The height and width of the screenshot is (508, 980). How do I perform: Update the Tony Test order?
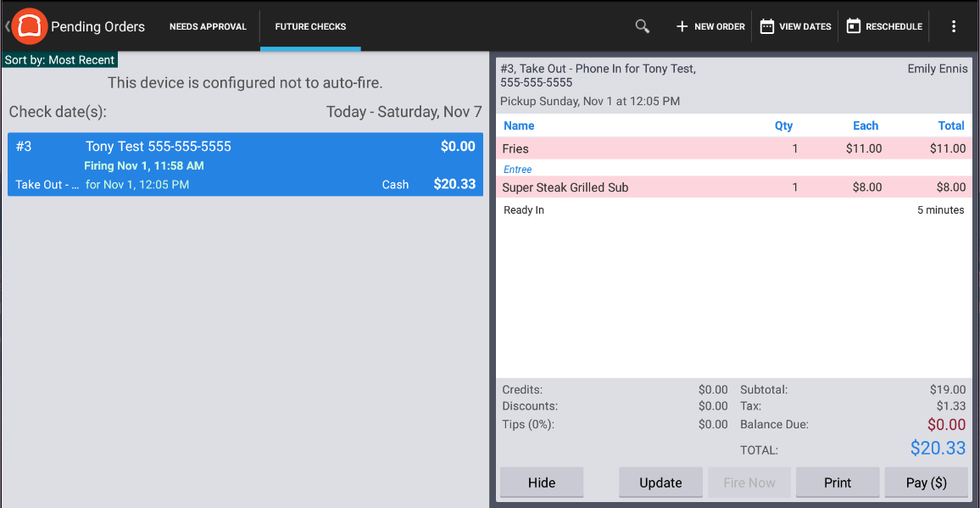(660, 482)
